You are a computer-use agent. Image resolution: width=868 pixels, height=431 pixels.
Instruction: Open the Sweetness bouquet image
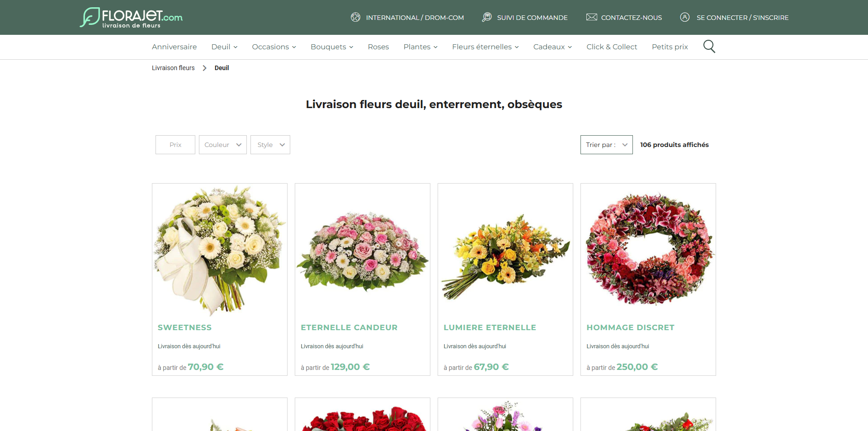[220, 251]
